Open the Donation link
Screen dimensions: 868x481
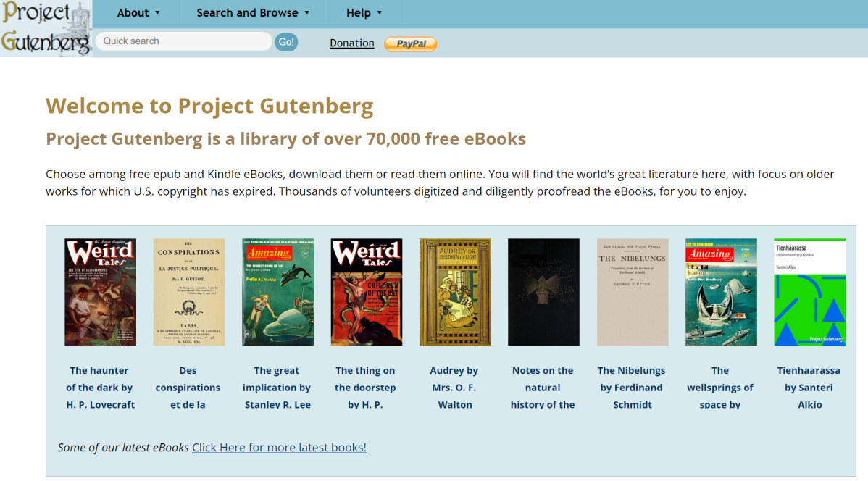click(x=352, y=43)
